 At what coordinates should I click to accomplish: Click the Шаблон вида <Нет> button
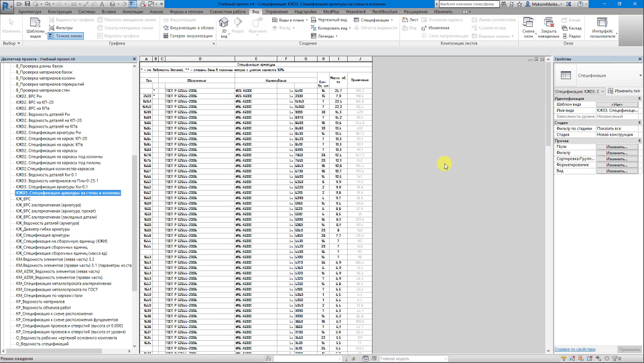617,105
